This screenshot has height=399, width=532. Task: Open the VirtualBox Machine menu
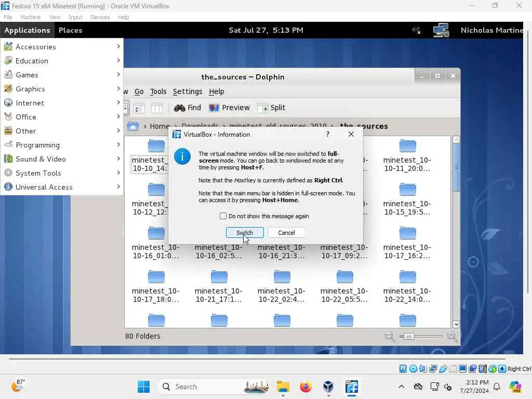click(30, 17)
